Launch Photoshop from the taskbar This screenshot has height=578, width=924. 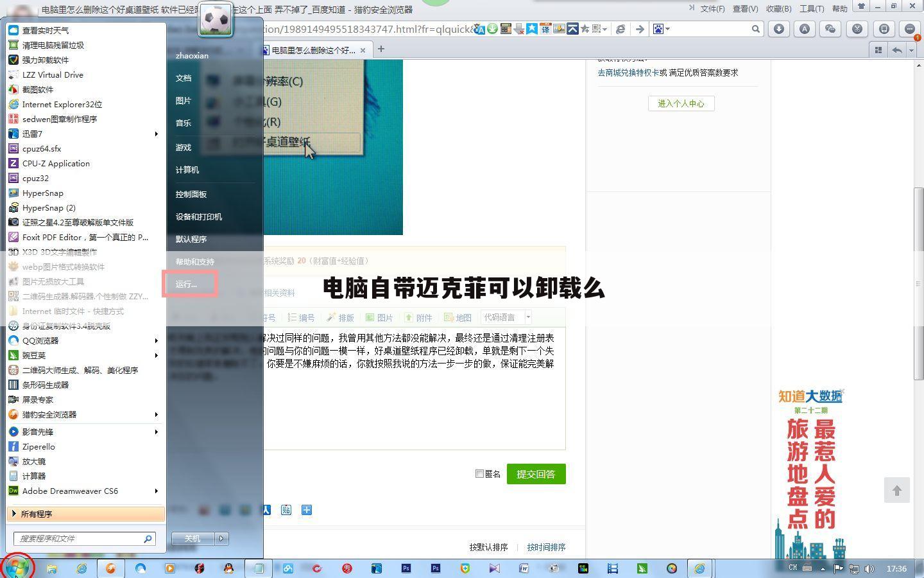pyautogui.click(x=406, y=568)
